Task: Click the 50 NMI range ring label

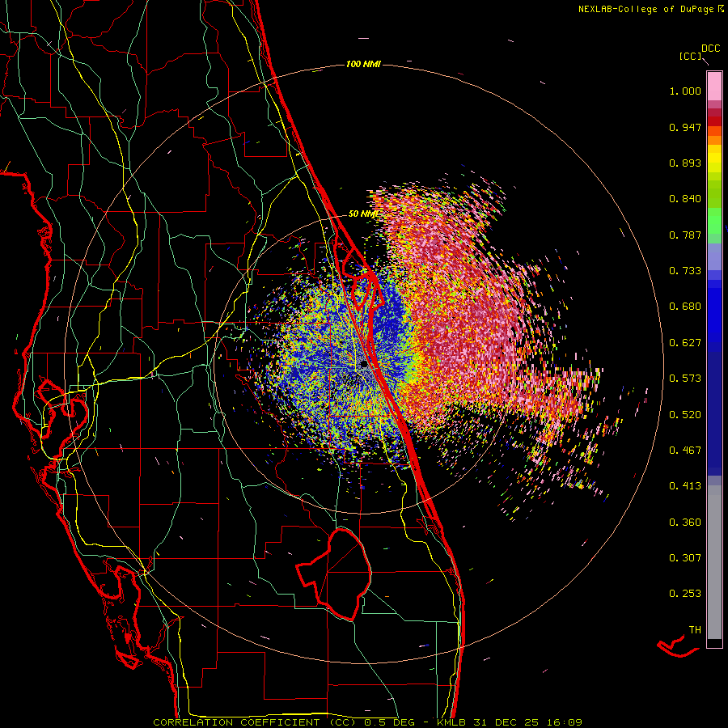Action: coord(362,214)
